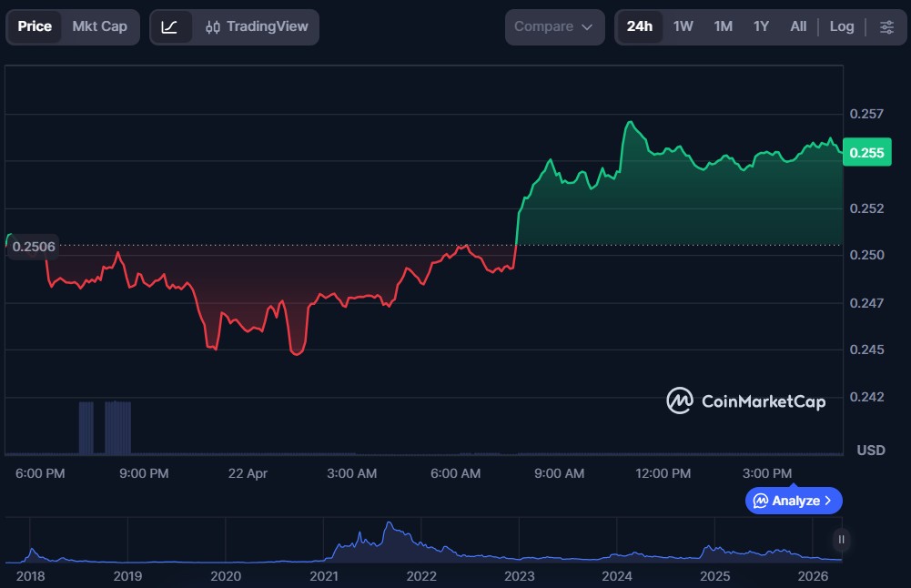911x588 pixels.
Task: Switch the chart to Price
Action: coord(35,26)
